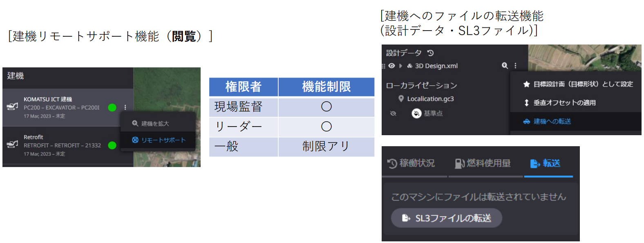Image resolution: width=644 pixels, height=243 pixels.
Task: Expand the 3D Design.xml tree arrow
Action: point(401,66)
